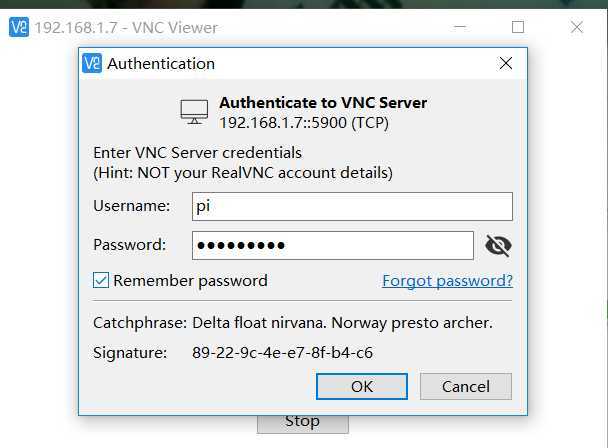Close the Authentication dialog
Image resolution: width=608 pixels, height=448 pixels.
(x=506, y=64)
